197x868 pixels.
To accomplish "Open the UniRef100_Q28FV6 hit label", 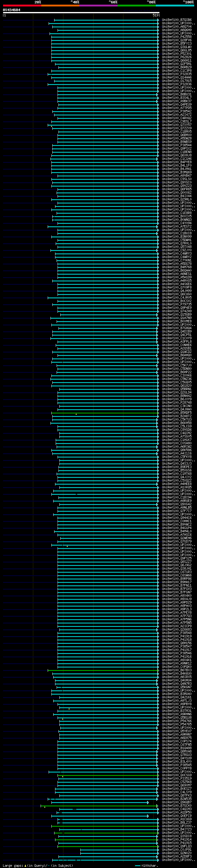I will tap(177, 40).
